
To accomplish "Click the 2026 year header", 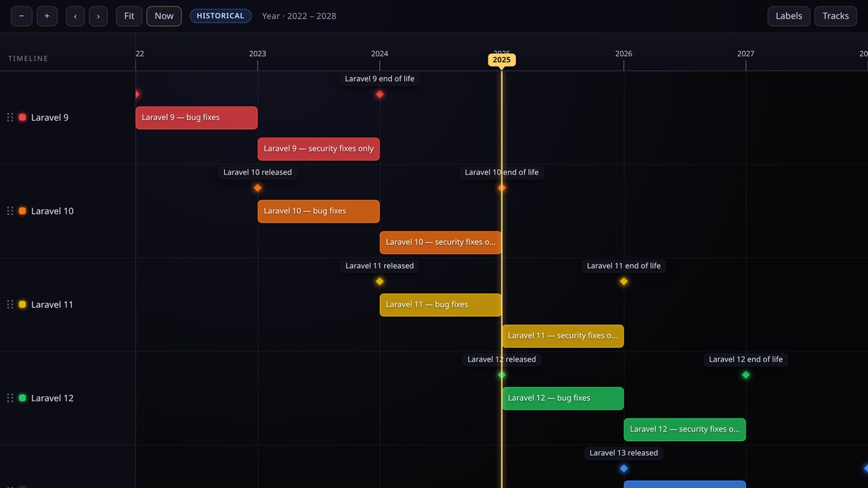I will click(x=624, y=53).
